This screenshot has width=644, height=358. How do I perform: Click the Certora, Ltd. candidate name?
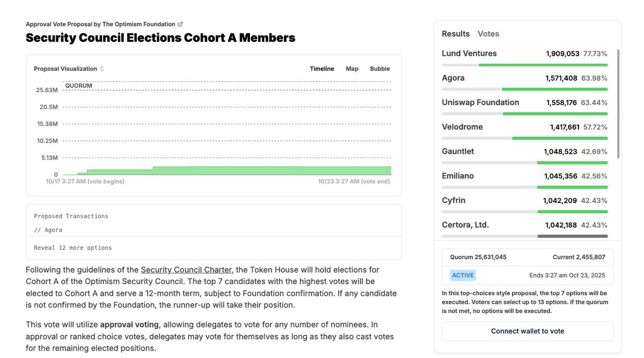click(x=465, y=225)
